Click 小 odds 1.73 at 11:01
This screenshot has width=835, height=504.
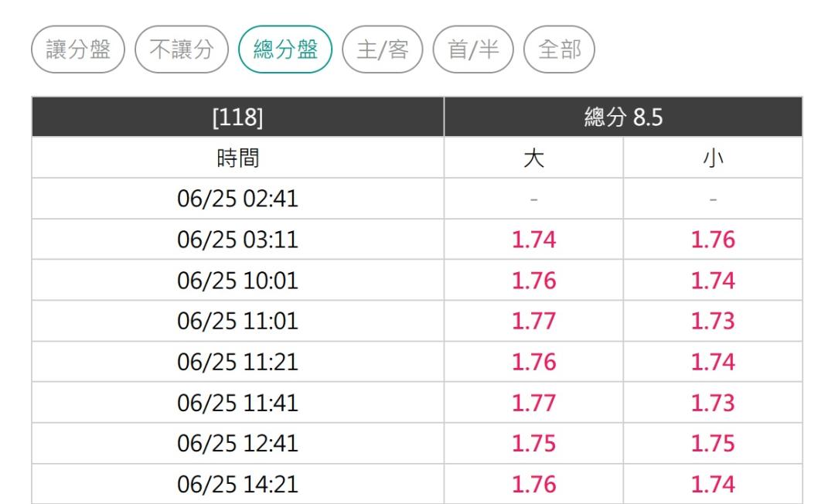point(713,321)
